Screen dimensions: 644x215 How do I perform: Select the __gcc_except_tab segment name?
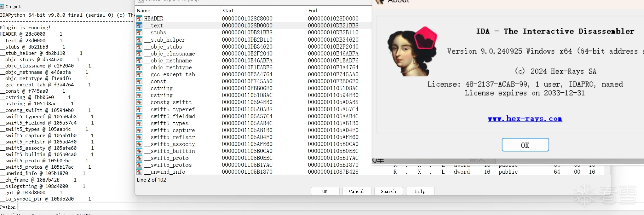point(169,74)
